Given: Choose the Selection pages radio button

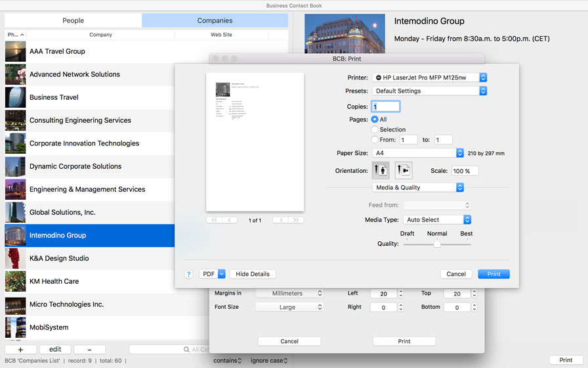Looking at the screenshot, I should click(375, 129).
